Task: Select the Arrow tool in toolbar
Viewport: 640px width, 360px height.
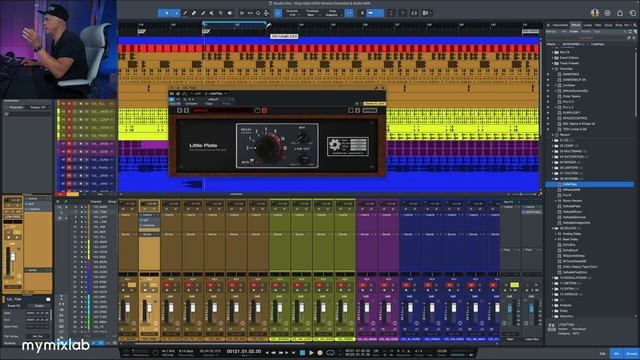Action: coord(167,13)
